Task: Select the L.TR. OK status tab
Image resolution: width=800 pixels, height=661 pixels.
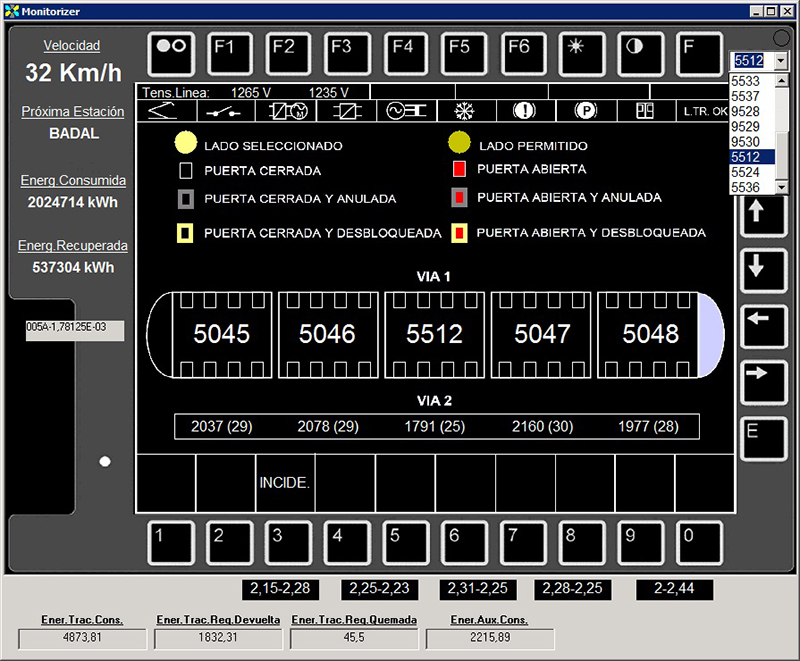Action: coord(705,111)
